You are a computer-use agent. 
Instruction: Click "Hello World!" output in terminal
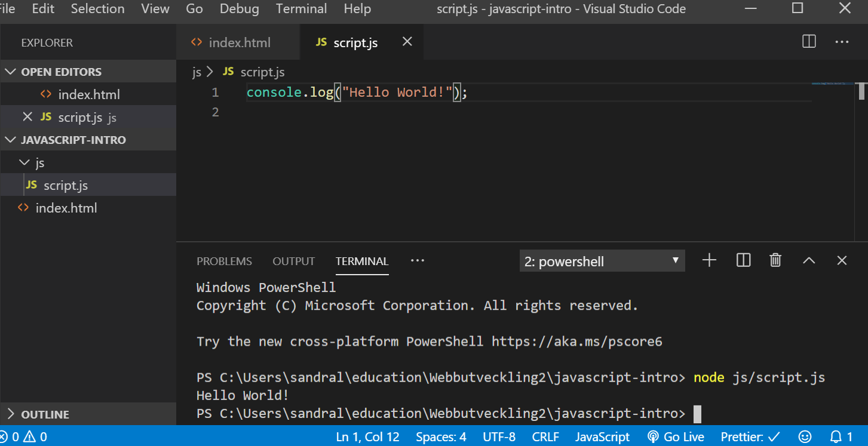coord(243,395)
